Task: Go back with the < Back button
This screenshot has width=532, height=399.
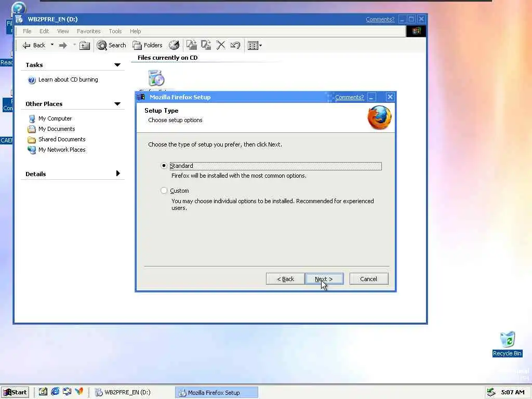Action: (x=285, y=279)
